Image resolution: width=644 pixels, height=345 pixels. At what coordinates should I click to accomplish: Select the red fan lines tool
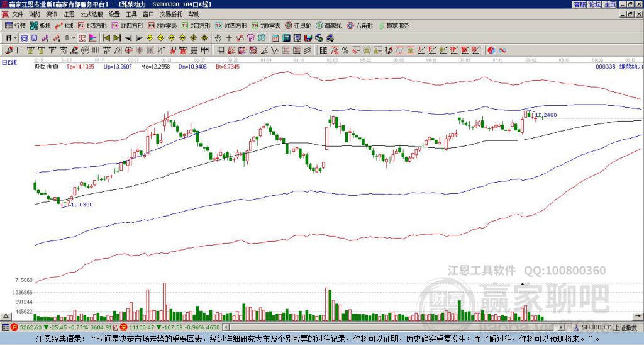point(231,50)
